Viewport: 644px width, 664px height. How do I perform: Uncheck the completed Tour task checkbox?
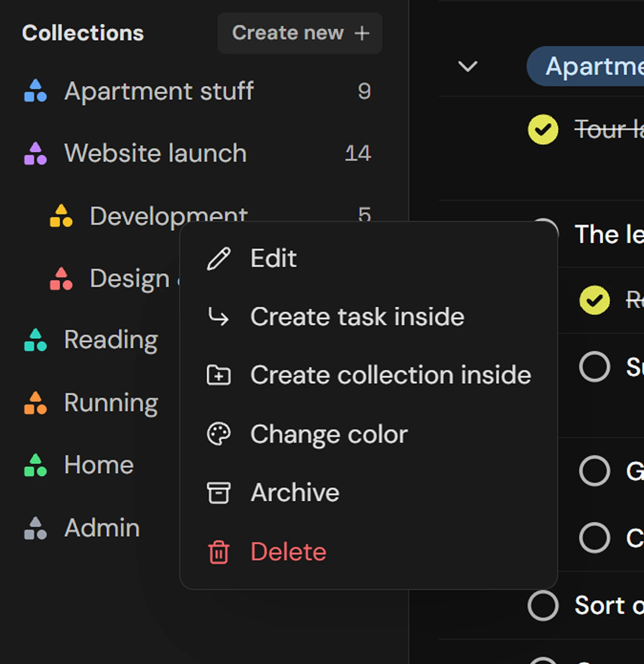[x=543, y=130]
